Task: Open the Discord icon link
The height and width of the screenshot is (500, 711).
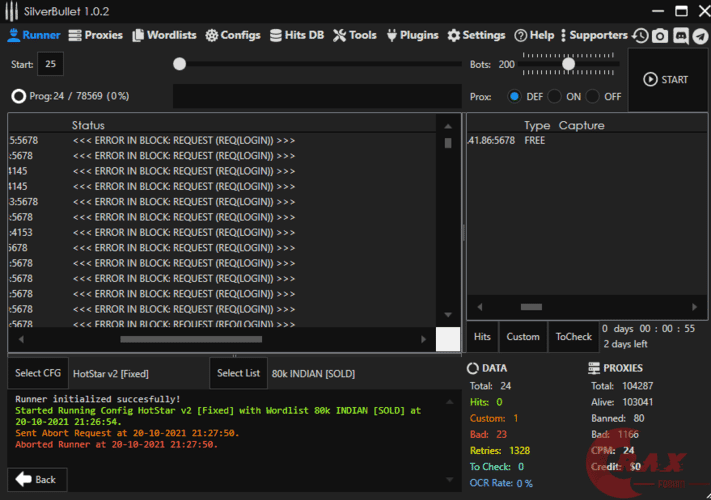Action: [x=681, y=36]
